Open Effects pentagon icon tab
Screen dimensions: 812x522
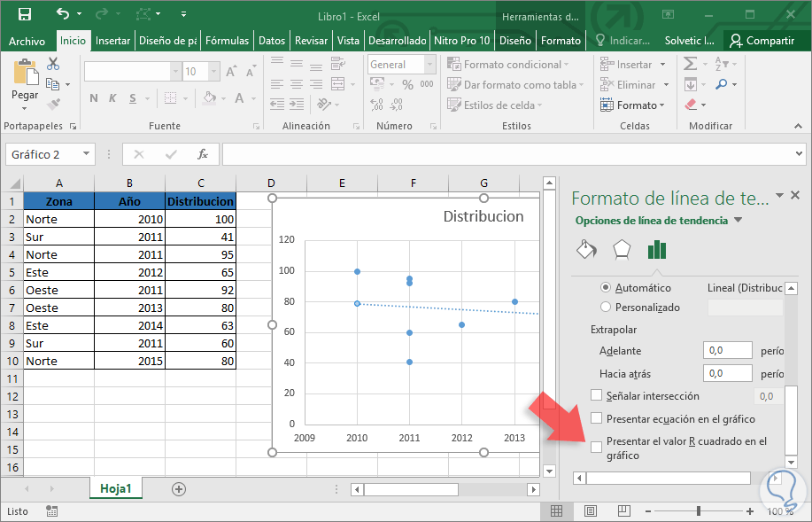coord(622,249)
